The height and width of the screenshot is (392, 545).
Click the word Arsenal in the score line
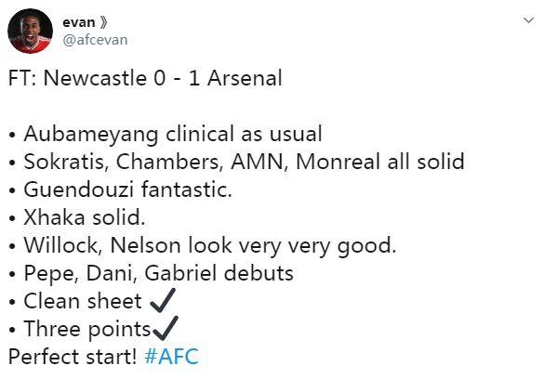[245, 78]
